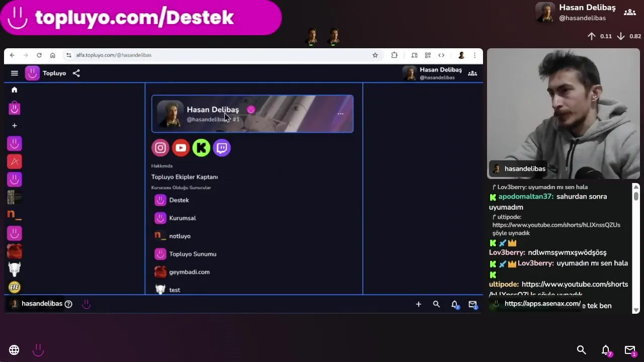The height and width of the screenshot is (362, 644).
Task: Add a server with sidebar plus icon
Action: [x=14, y=126]
